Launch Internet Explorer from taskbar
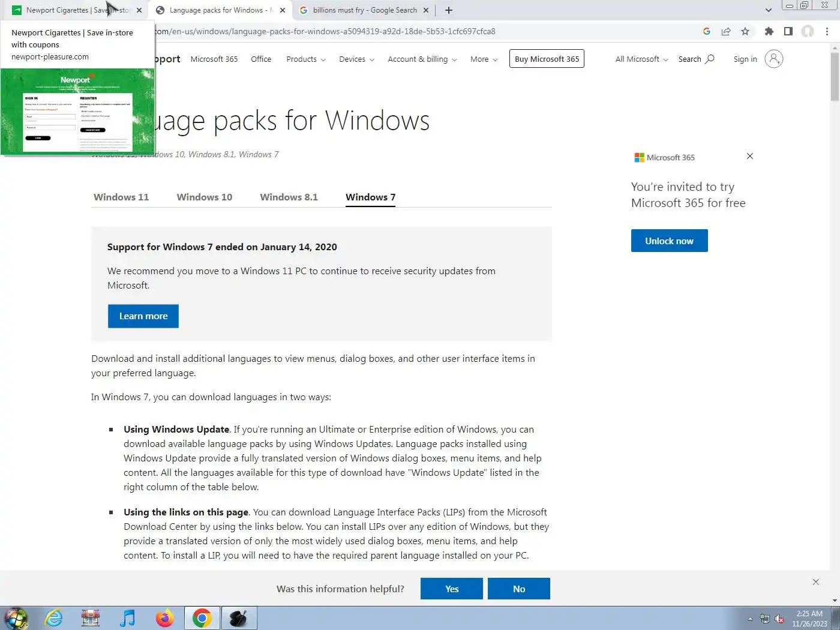Image resolution: width=840 pixels, height=630 pixels. [x=54, y=618]
